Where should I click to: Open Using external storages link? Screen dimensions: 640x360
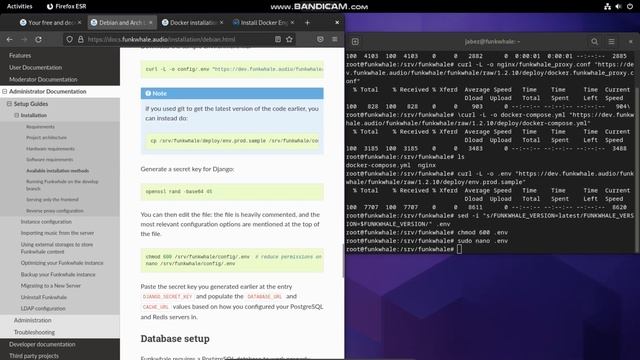(x=57, y=248)
